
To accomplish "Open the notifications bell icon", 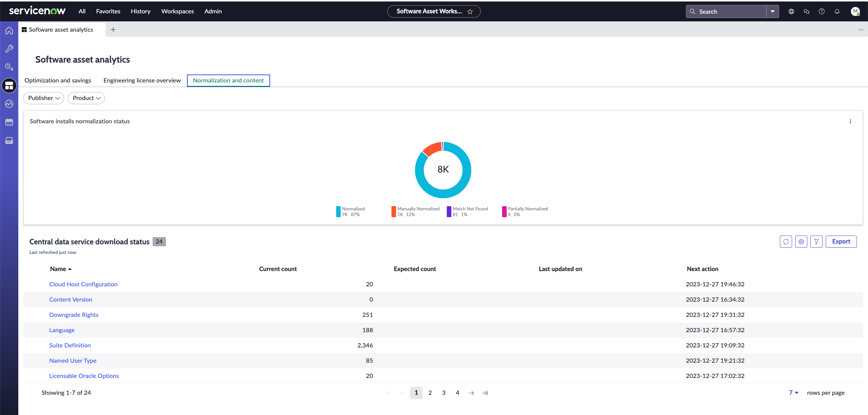I will coord(837,11).
